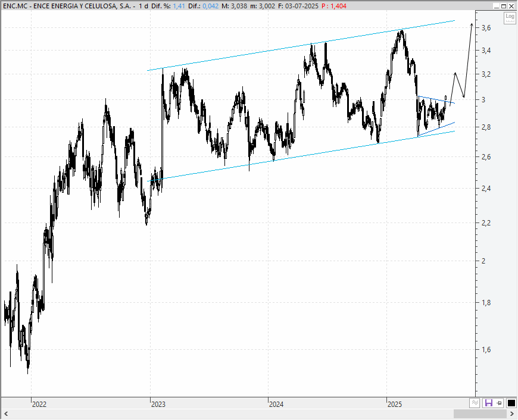Viewport: 518px width, 420px height.
Task: Click the 2024 time axis label
Action: coord(276,404)
